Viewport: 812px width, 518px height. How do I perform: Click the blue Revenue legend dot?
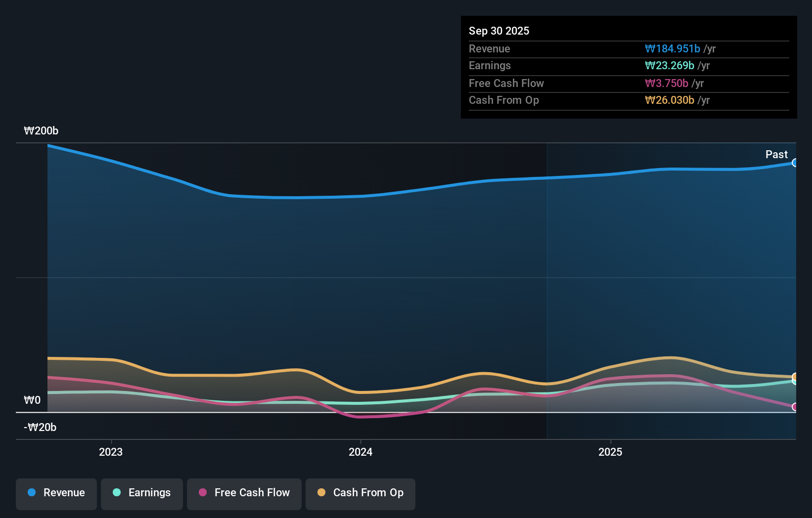[x=31, y=493]
